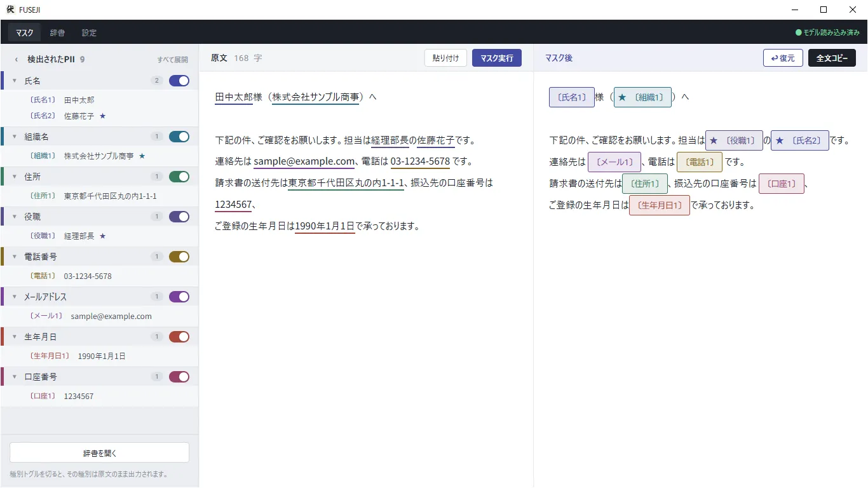
Task: Click 03-1234-5678 in original text
Action: [x=420, y=161]
